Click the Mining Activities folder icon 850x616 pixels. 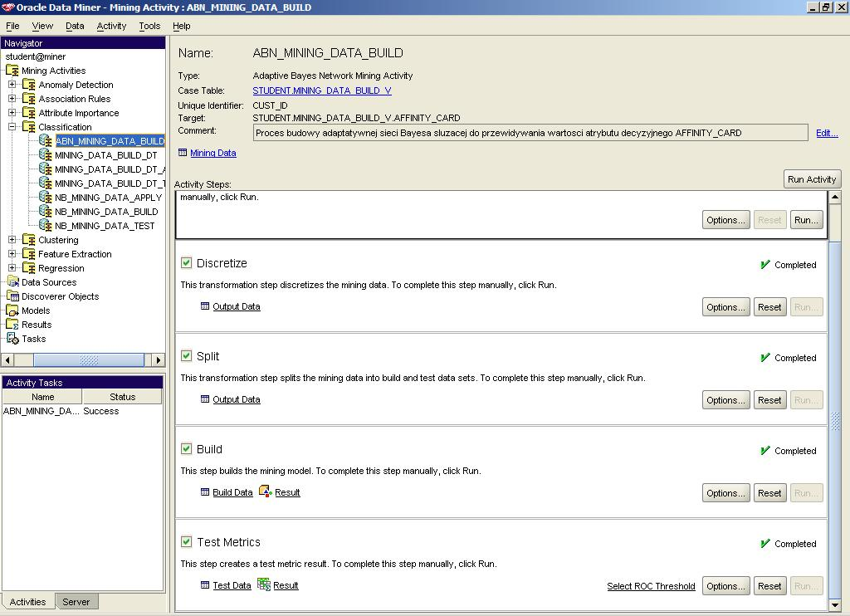point(12,71)
